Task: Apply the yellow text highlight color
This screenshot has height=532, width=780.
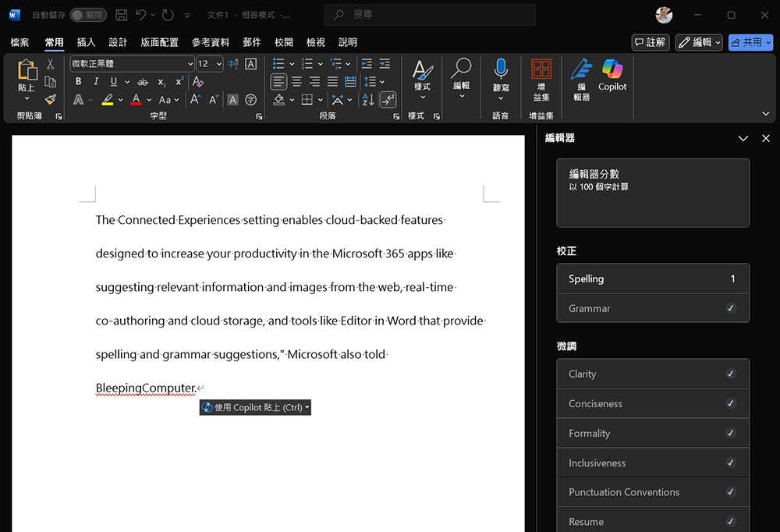Action: pyautogui.click(x=108, y=100)
